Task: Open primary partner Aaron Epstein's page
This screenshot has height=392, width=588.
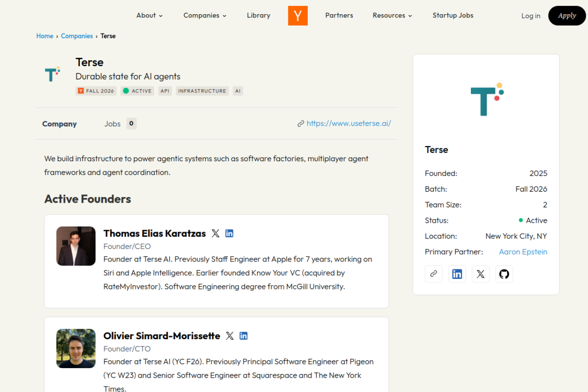Action: pyautogui.click(x=523, y=252)
